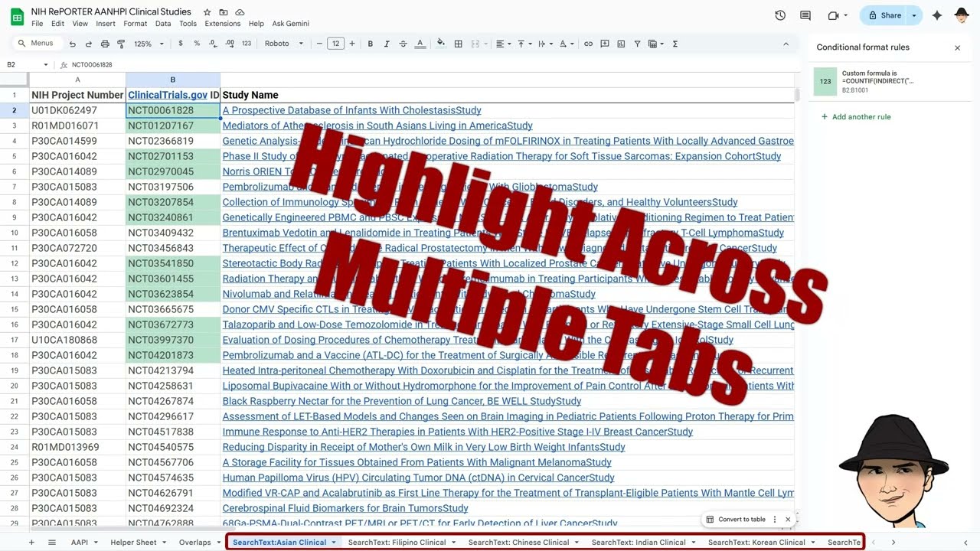The height and width of the screenshot is (551, 980).
Task: Switch to the Helper Sheet tab
Action: [x=139, y=542]
